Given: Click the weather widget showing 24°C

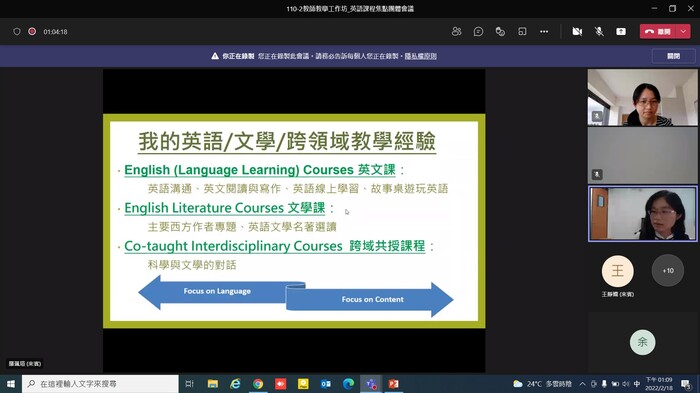Looking at the screenshot, I should coord(542,384).
